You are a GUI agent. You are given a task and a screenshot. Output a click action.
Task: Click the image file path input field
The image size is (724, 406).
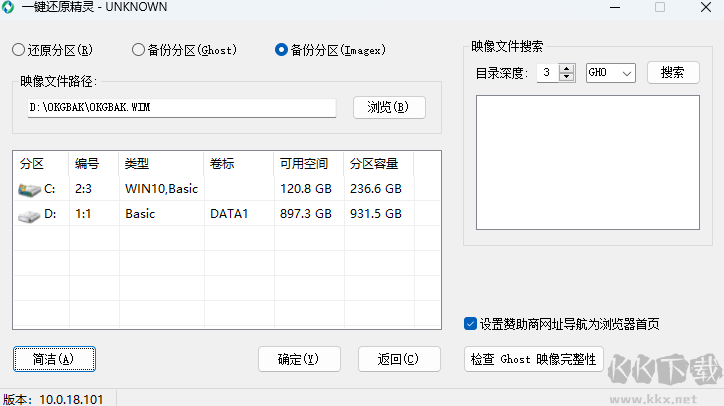(186, 107)
